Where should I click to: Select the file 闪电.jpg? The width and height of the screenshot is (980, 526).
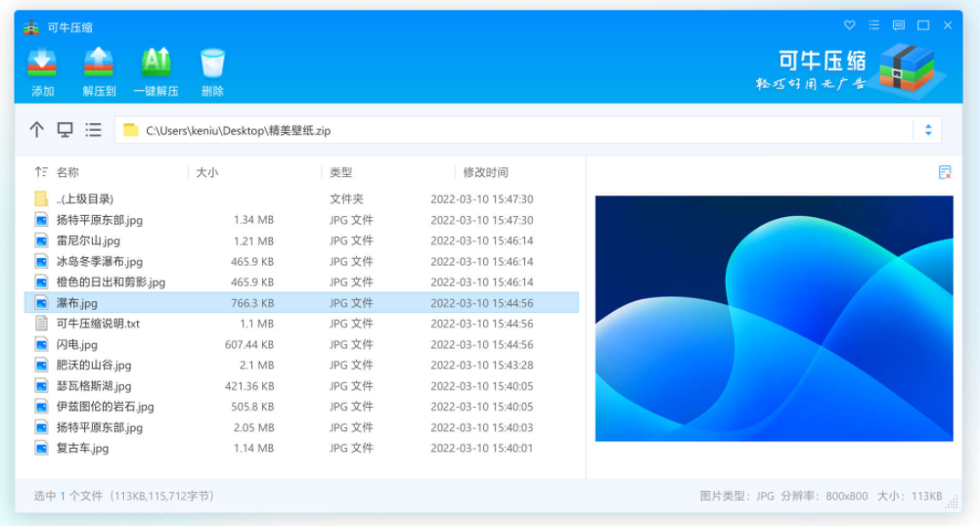301,344
